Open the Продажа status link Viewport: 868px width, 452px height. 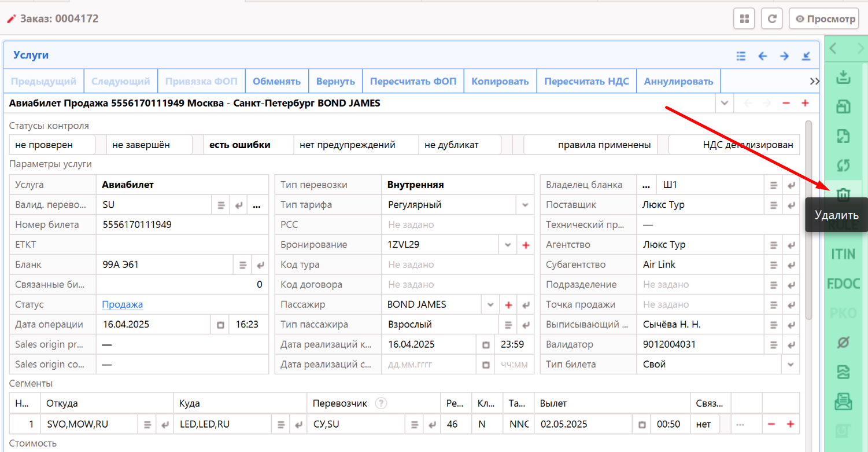[123, 304]
